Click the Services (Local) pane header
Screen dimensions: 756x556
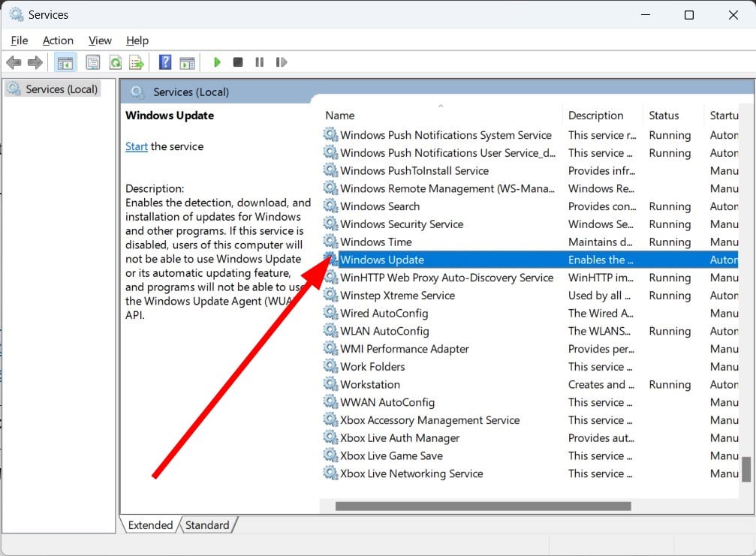[x=191, y=92]
